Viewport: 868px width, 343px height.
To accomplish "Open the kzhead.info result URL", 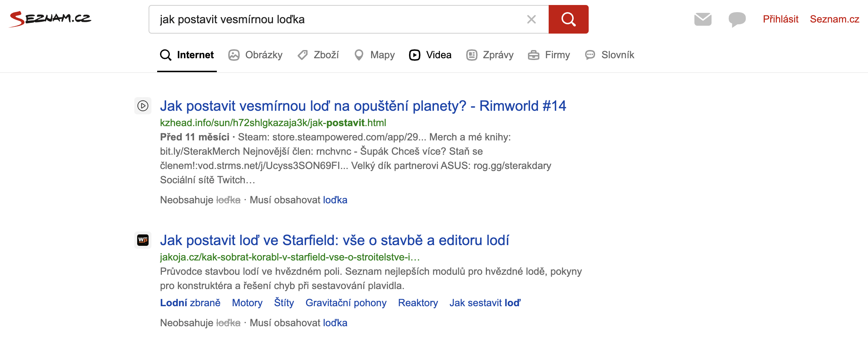I will pos(273,123).
